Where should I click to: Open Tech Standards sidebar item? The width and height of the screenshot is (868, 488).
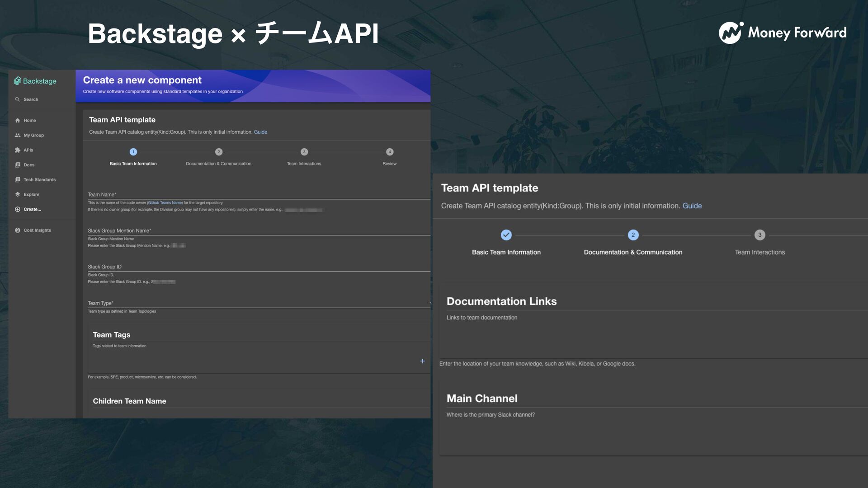point(40,180)
